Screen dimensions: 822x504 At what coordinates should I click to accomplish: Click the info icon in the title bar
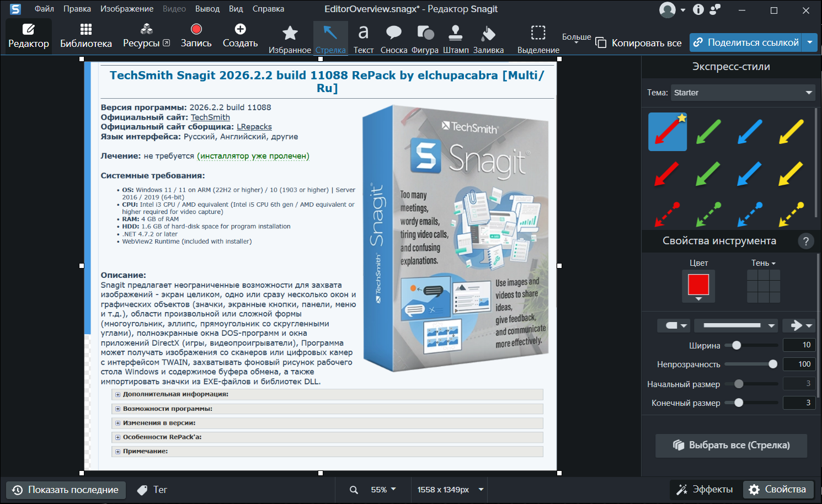coord(698,9)
